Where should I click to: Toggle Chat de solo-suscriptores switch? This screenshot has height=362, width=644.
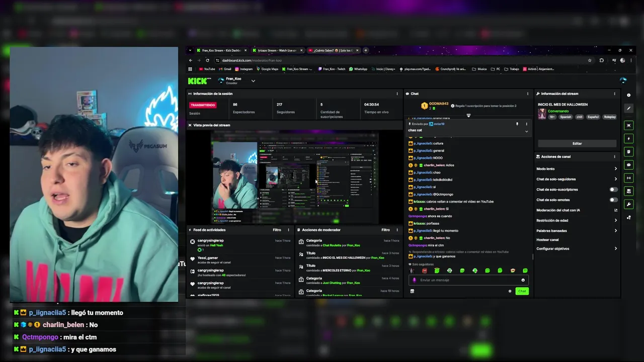613,190
